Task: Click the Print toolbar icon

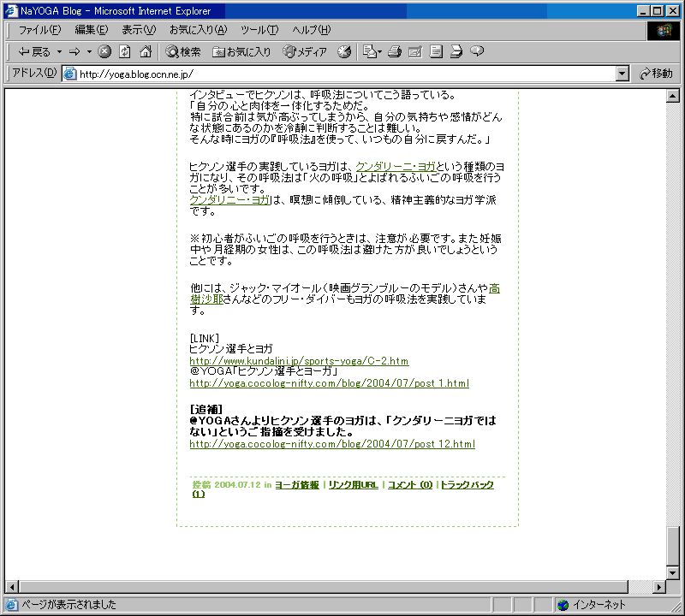Action: pos(395,51)
